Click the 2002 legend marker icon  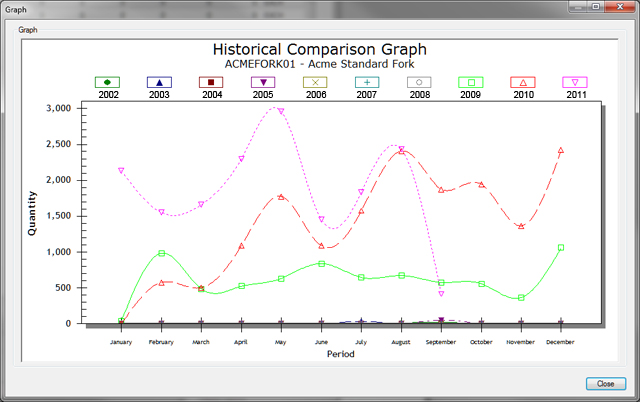coord(107,82)
